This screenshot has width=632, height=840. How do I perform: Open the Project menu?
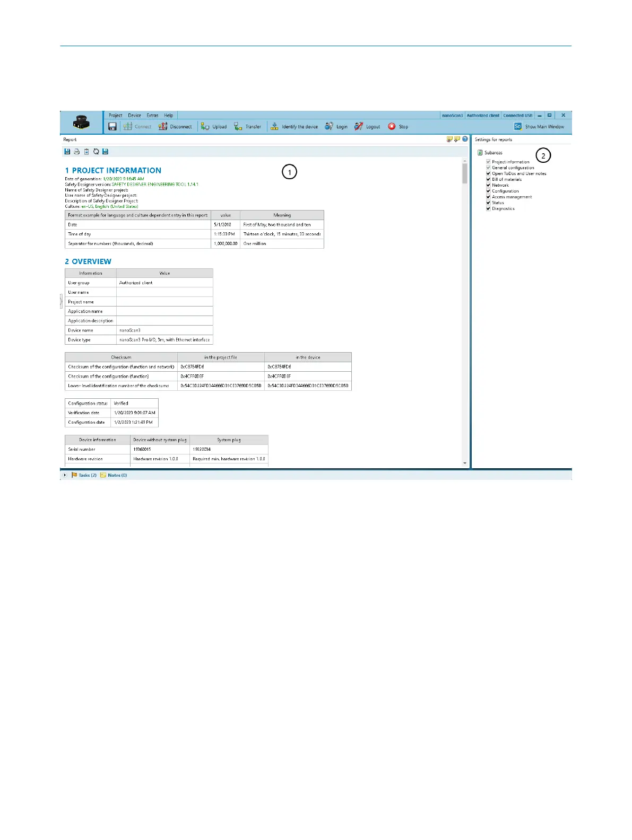pos(116,115)
